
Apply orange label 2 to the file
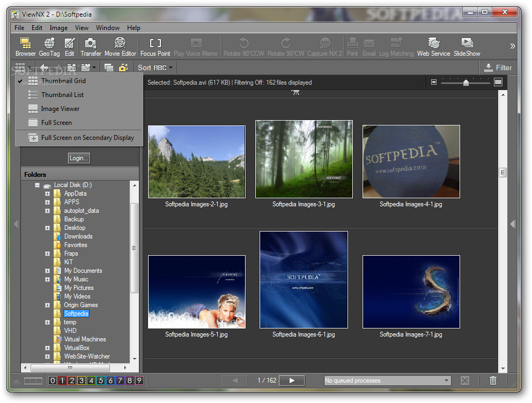click(x=72, y=380)
